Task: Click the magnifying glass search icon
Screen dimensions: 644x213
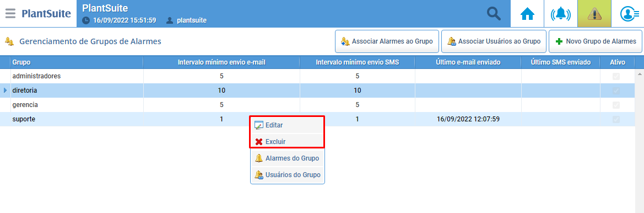Action: (x=494, y=14)
